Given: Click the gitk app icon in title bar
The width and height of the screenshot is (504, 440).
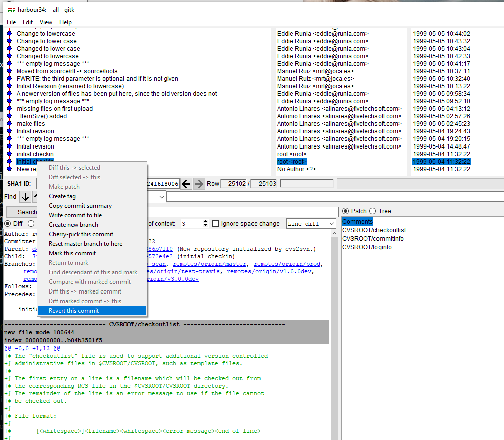Looking at the screenshot, I should [11, 10].
